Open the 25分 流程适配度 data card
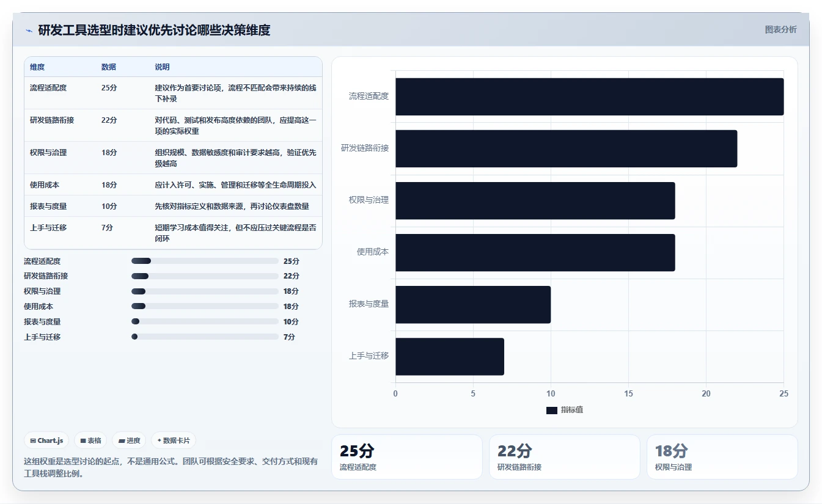822x504 pixels. click(x=407, y=457)
